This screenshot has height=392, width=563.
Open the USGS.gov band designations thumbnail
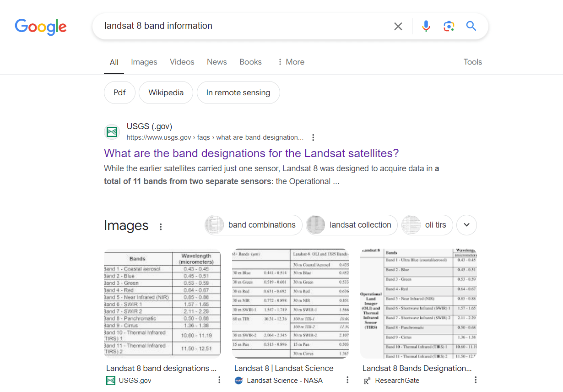point(162,303)
